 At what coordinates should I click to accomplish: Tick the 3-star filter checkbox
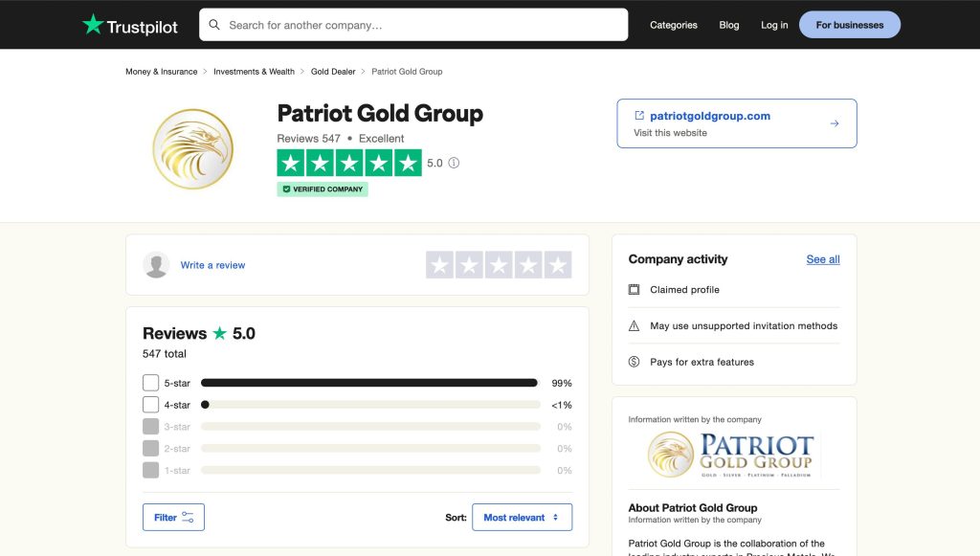150,427
